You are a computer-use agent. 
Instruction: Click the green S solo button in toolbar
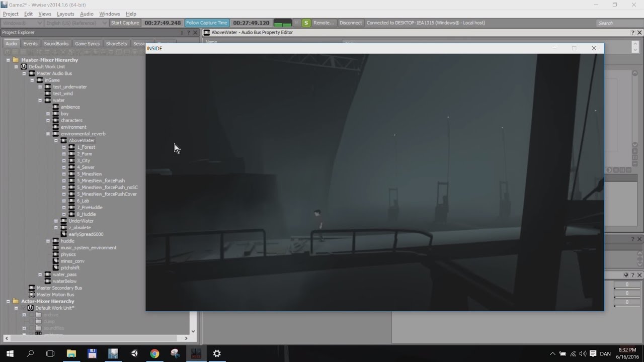(x=306, y=23)
